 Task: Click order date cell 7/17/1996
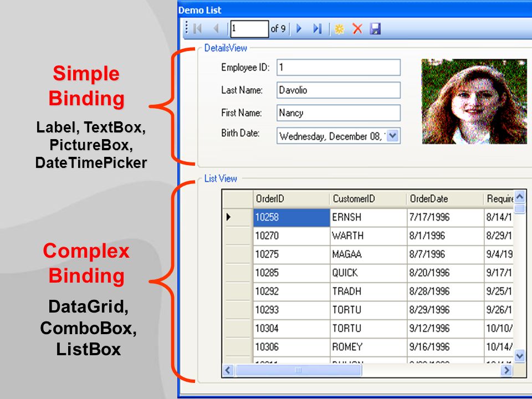tap(446, 217)
